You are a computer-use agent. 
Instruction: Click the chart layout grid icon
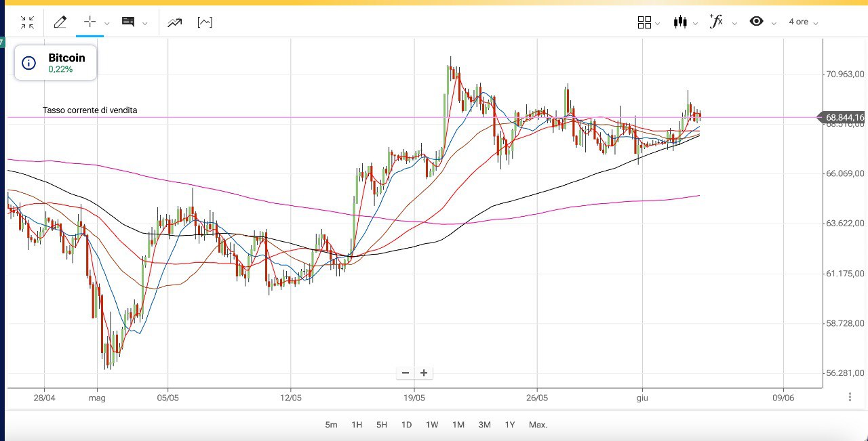(x=644, y=22)
